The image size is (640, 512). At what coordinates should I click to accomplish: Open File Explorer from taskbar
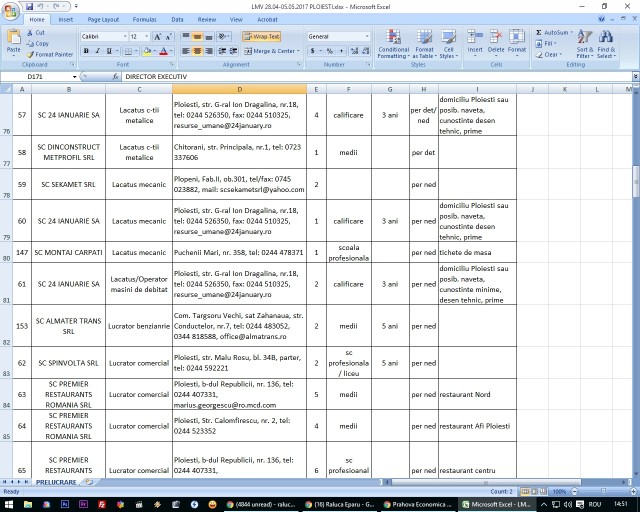click(28, 505)
